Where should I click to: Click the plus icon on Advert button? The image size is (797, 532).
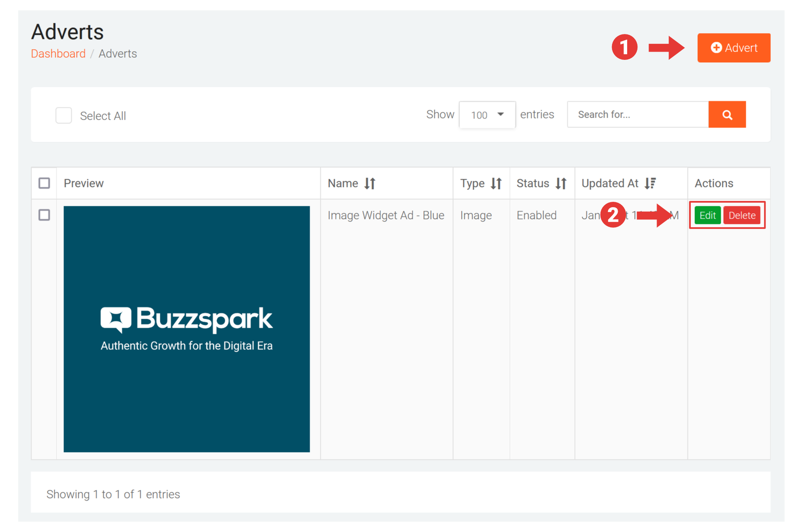[716, 48]
